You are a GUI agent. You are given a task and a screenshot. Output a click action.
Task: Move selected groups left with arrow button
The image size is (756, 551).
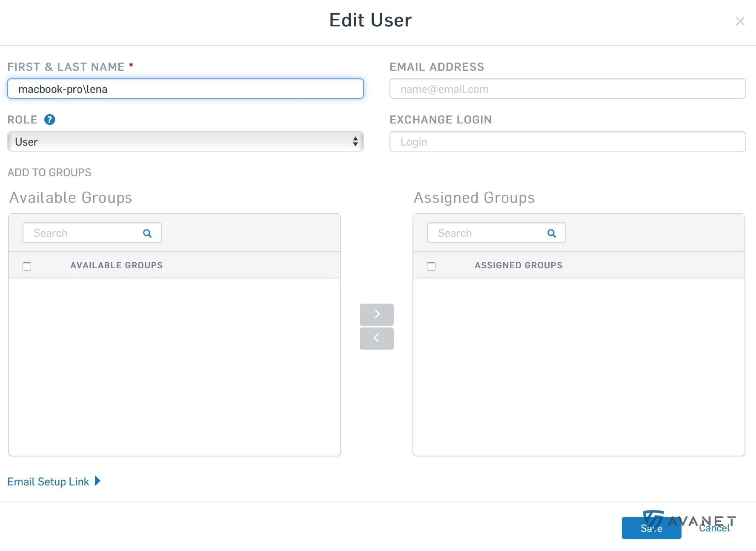coord(377,339)
